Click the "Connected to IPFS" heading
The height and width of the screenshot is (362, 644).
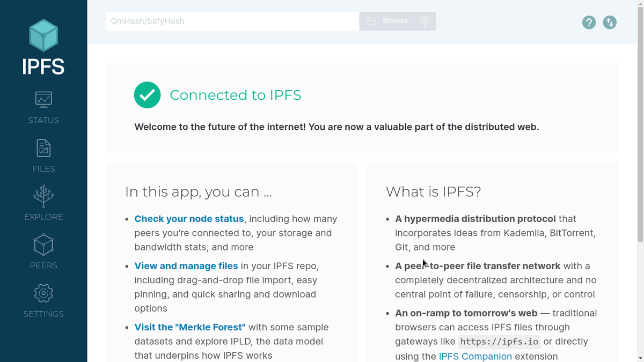236,95
